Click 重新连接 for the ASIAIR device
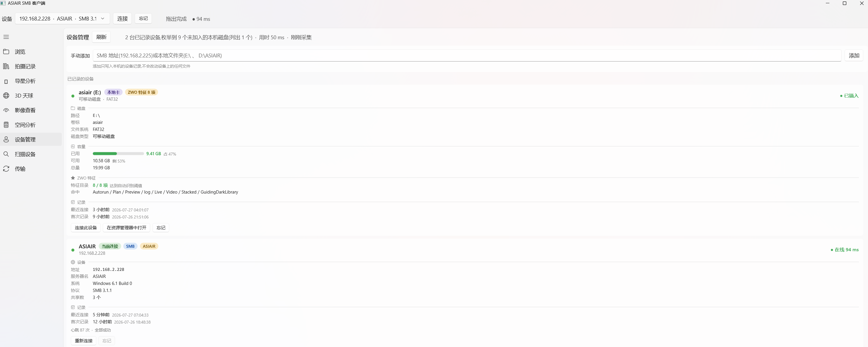The image size is (868, 347). [x=83, y=341]
